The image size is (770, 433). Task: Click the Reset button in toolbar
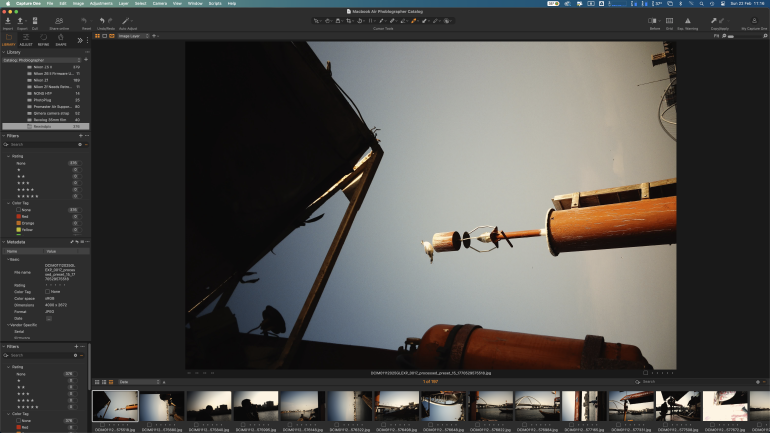pos(86,20)
